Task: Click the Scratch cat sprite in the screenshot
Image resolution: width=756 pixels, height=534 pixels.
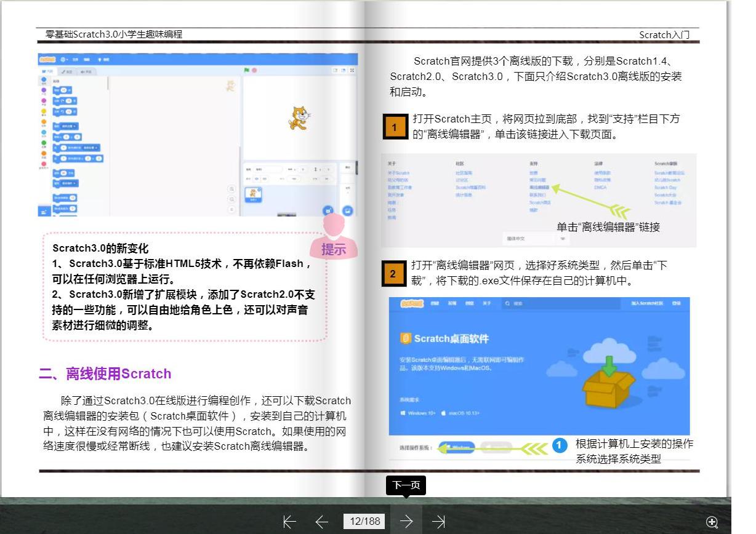Action: point(299,118)
